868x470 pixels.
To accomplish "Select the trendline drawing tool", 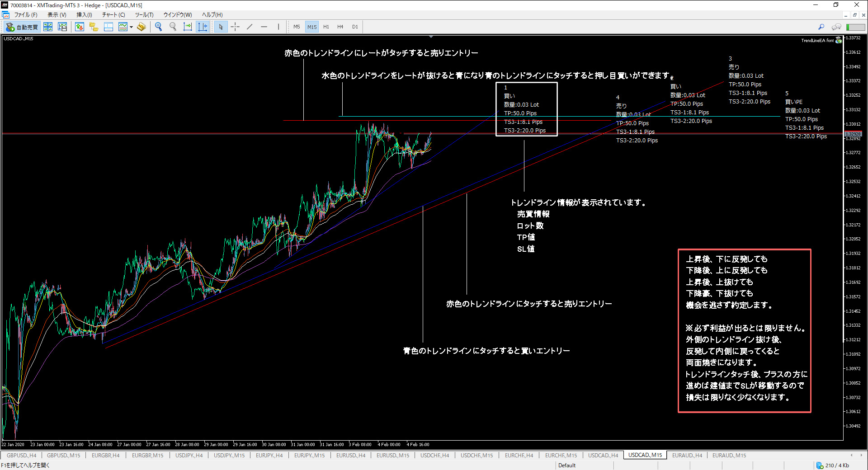I will [250, 27].
